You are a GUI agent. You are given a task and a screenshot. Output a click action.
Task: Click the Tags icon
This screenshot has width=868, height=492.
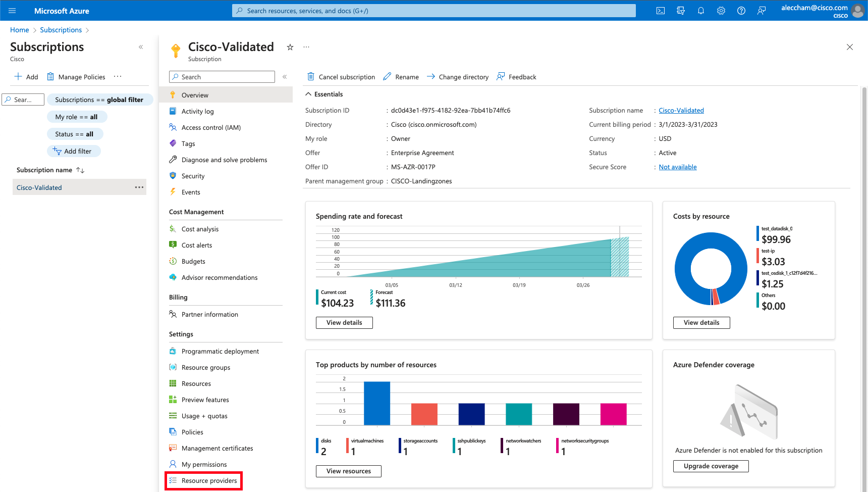coord(173,143)
